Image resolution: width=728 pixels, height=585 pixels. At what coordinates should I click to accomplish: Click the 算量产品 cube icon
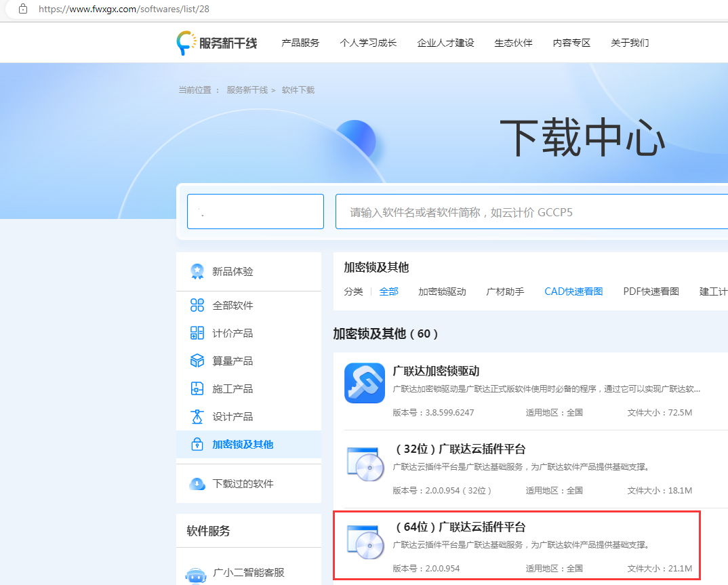click(197, 361)
